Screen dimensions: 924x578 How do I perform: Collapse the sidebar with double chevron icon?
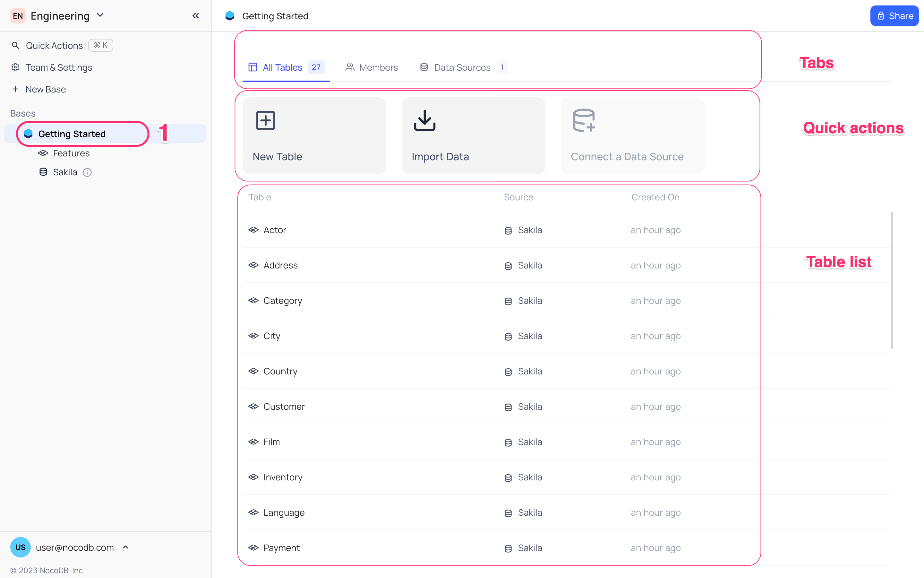(195, 16)
